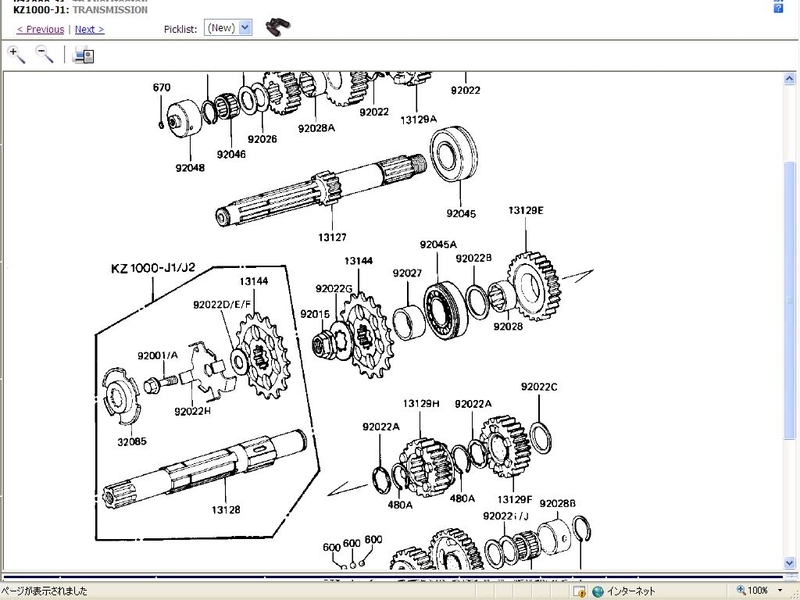Select part number 92022D/E/F label

(x=222, y=305)
